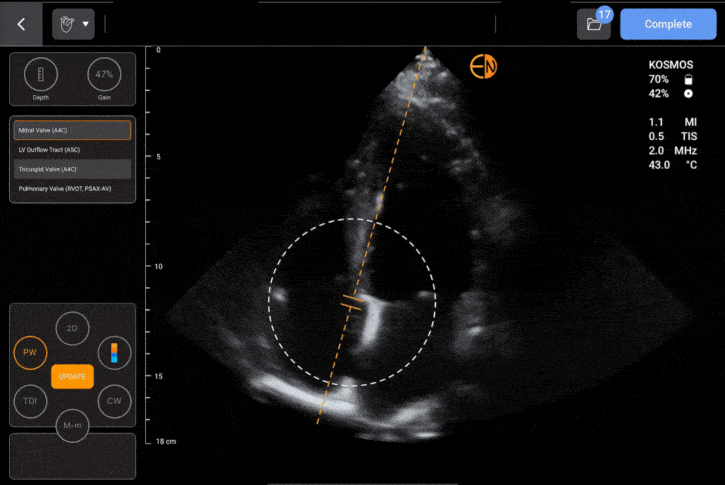This screenshot has width=725, height=485.
Task: Open the saved exams folder icon
Action: coord(593,25)
